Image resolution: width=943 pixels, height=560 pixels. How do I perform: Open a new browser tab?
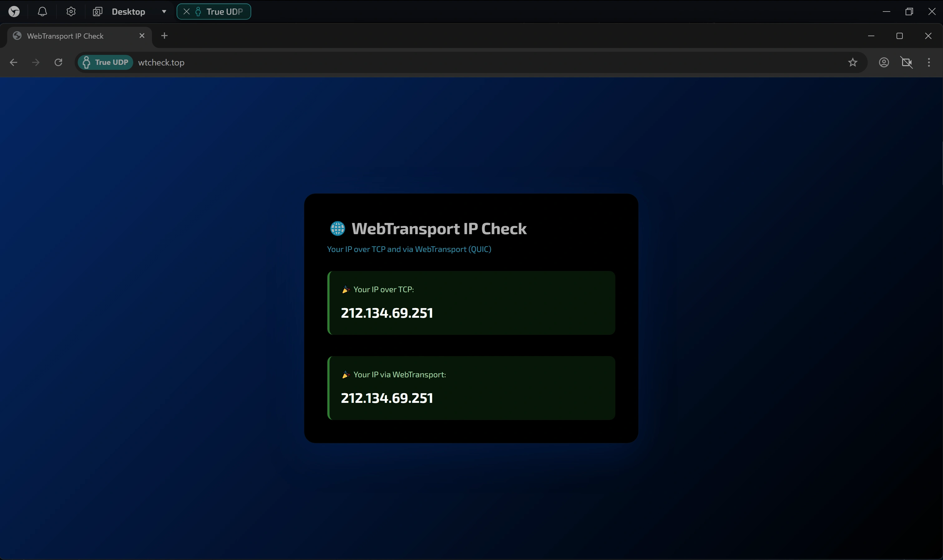(x=164, y=36)
